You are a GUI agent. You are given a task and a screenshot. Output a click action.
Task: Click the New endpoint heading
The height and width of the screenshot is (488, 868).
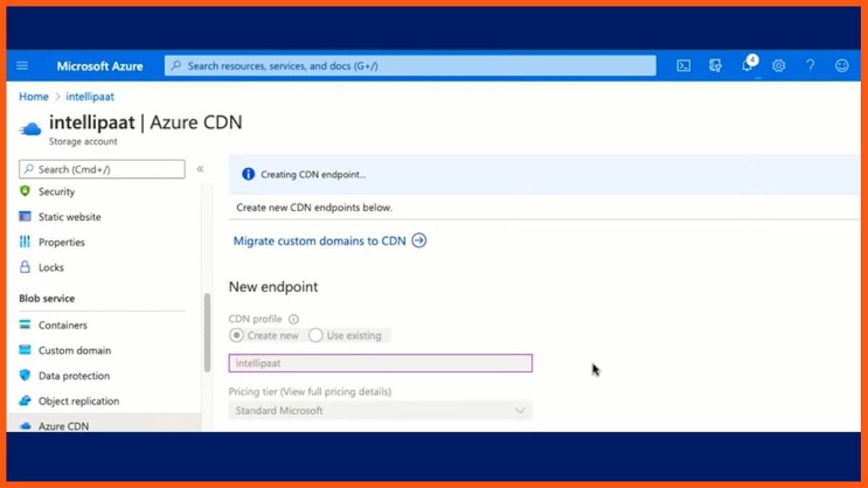[273, 287]
